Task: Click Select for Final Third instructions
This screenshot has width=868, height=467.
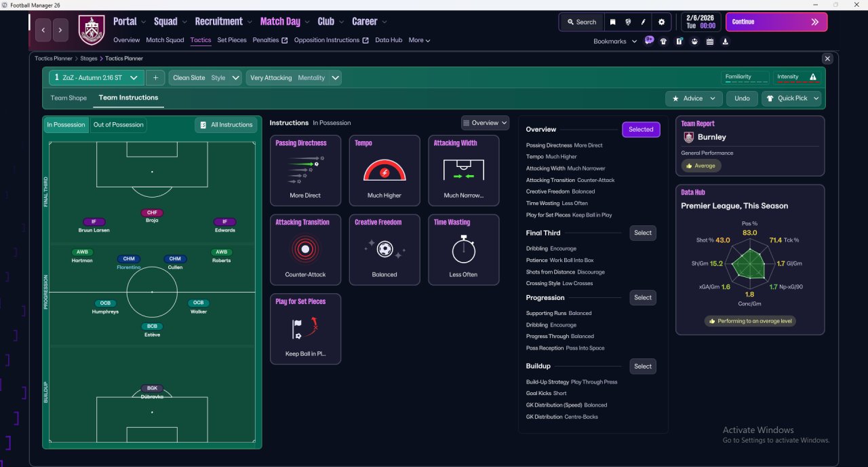Action: coord(643,233)
